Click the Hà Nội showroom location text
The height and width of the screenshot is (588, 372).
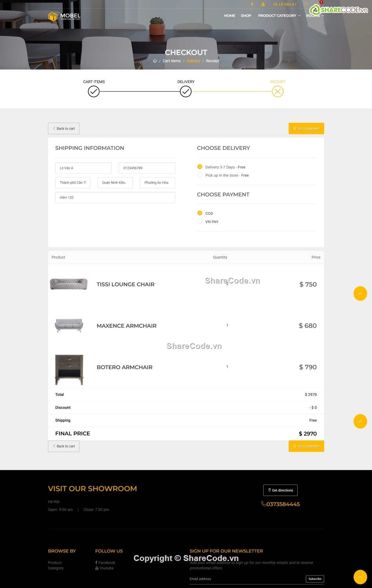[54, 501]
